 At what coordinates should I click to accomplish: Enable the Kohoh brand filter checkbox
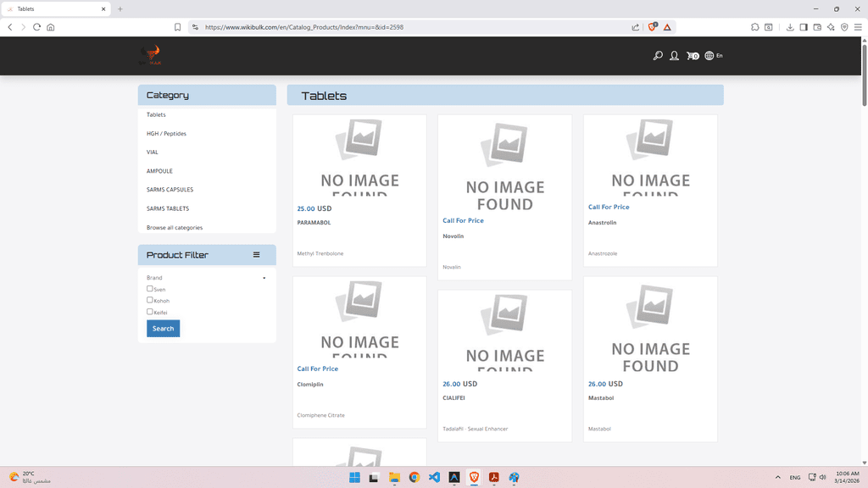[150, 300]
